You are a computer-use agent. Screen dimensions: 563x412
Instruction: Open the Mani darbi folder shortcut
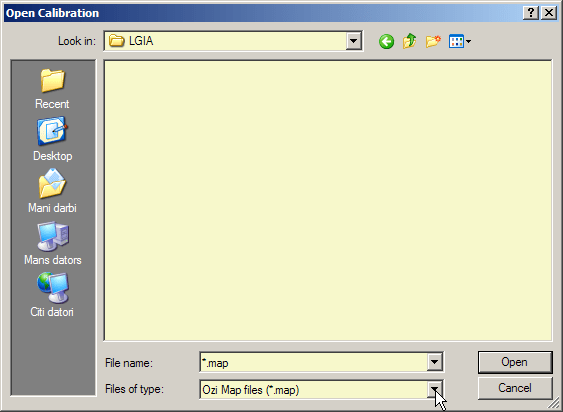52,191
